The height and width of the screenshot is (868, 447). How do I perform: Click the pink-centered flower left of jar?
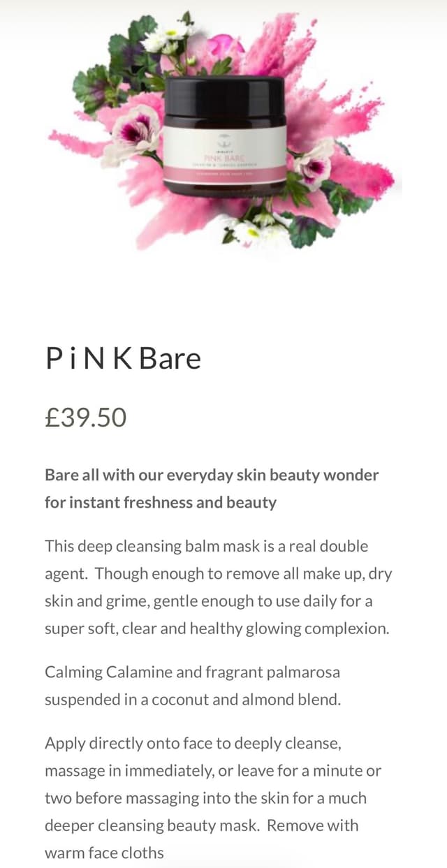[x=134, y=131]
